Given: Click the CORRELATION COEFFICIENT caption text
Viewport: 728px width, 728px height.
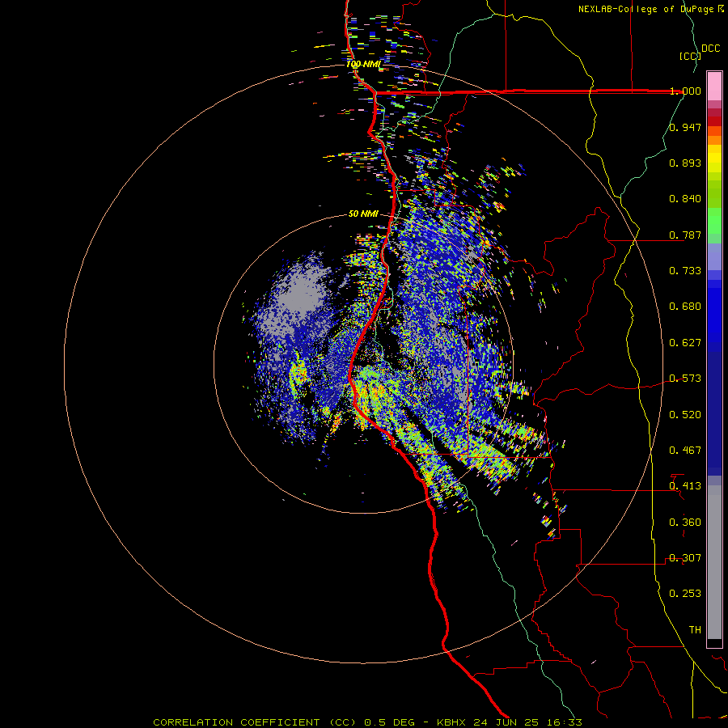Looking at the screenshot, I should (236, 722).
